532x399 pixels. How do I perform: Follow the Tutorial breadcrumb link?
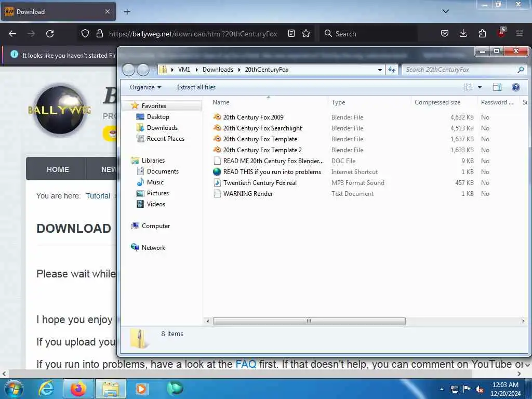(98, 196)
